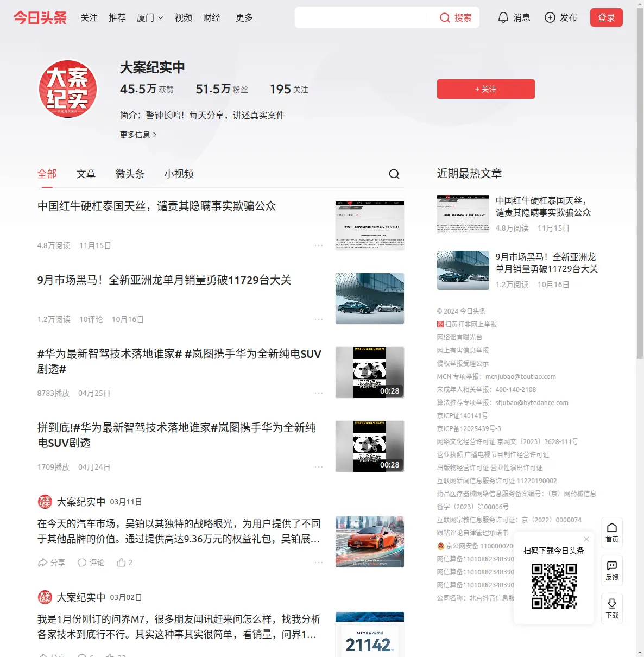Open more options for 04月24日 video post
The image size is (644, 657).
click(319, 467)
